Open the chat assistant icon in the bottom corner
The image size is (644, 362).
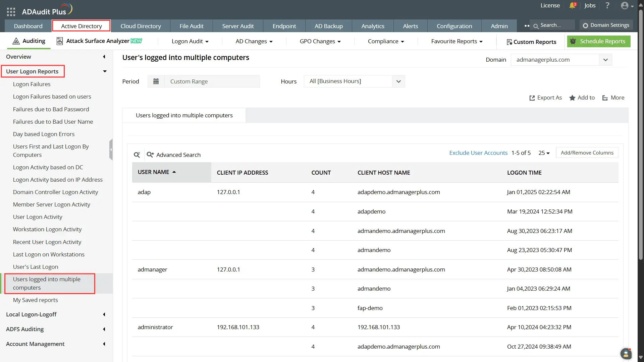point(626,353)
